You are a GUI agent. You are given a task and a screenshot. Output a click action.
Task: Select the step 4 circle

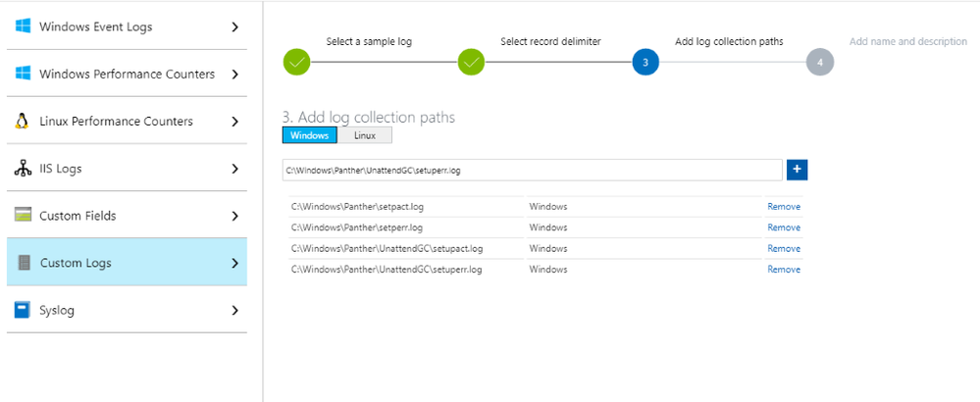point(820,63)
